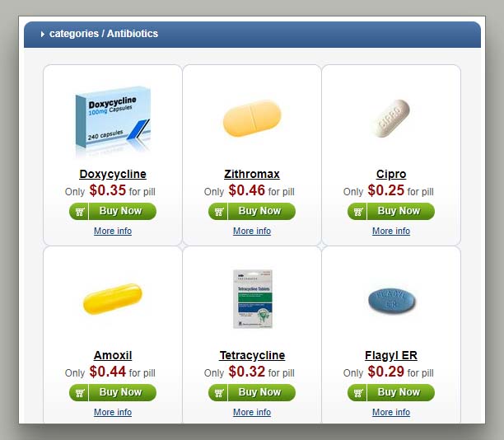
Task: Open More info for Zithromax
Action: [x=252, y=231]
